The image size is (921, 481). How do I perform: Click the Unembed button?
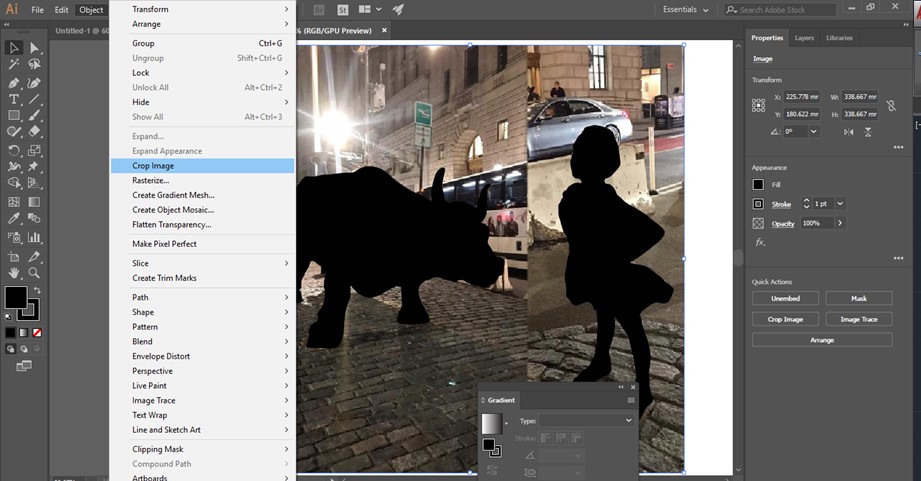pos(785,298)
